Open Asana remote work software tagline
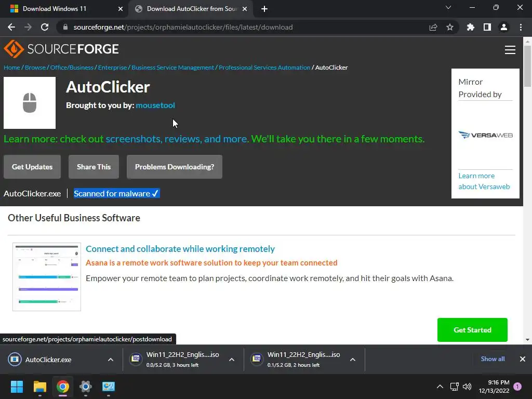532x399 pixels. (211, 262)
